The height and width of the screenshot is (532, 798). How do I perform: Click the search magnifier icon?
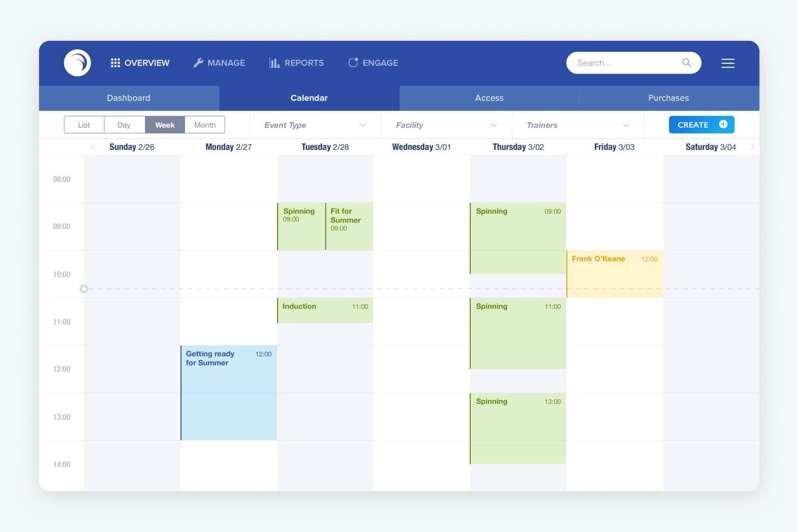click(687, 63)
